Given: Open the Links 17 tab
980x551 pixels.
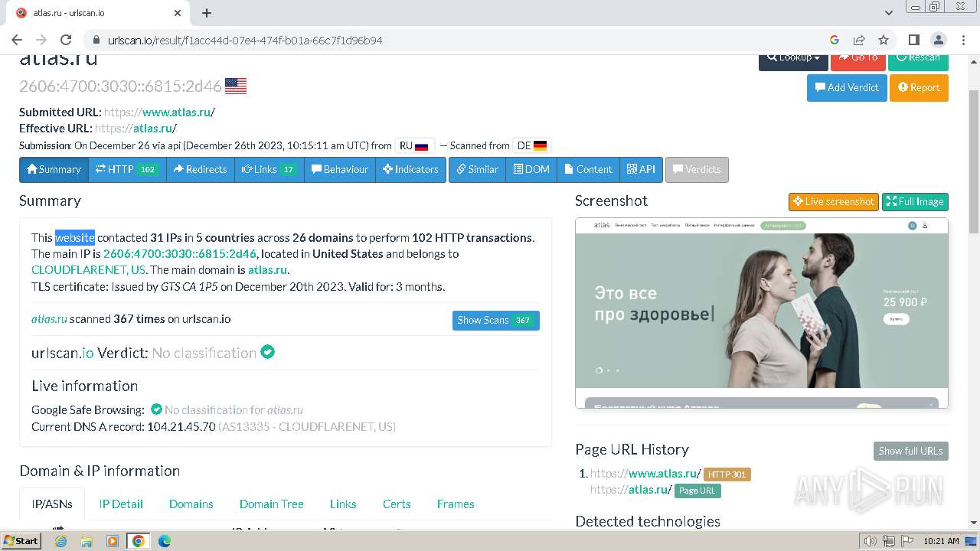Looking at the screenshot, I should click(269, 169).
